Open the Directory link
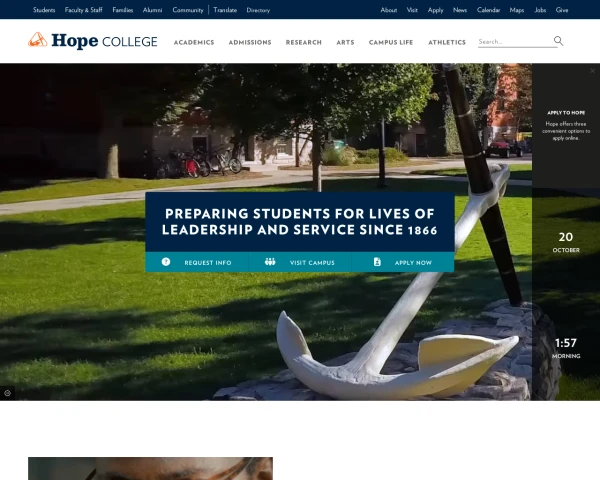 (x=258, y=10)
